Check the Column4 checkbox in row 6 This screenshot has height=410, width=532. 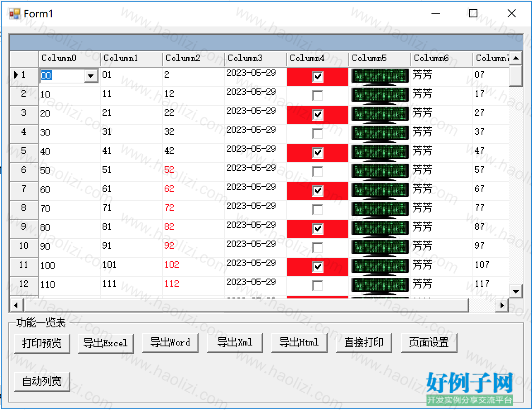317,172
